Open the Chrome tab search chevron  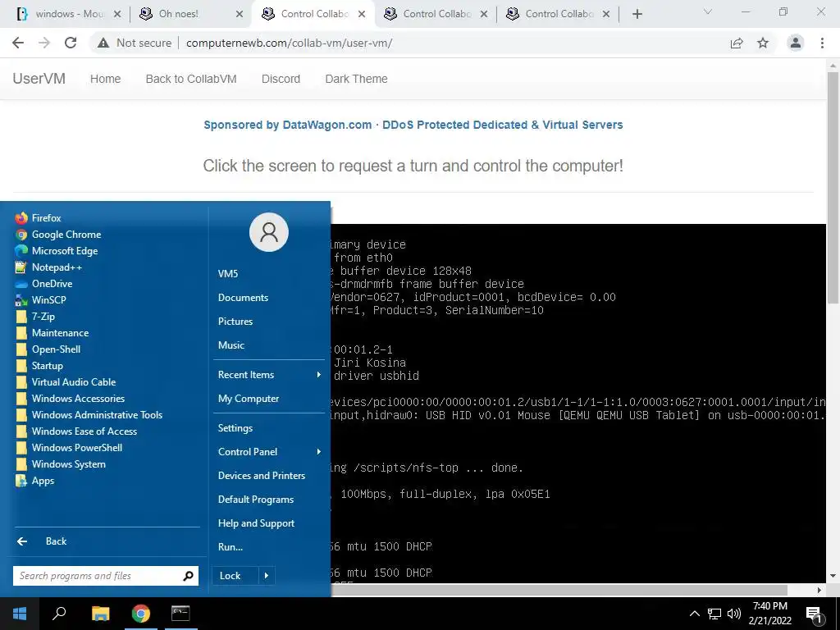click(708, 11)
